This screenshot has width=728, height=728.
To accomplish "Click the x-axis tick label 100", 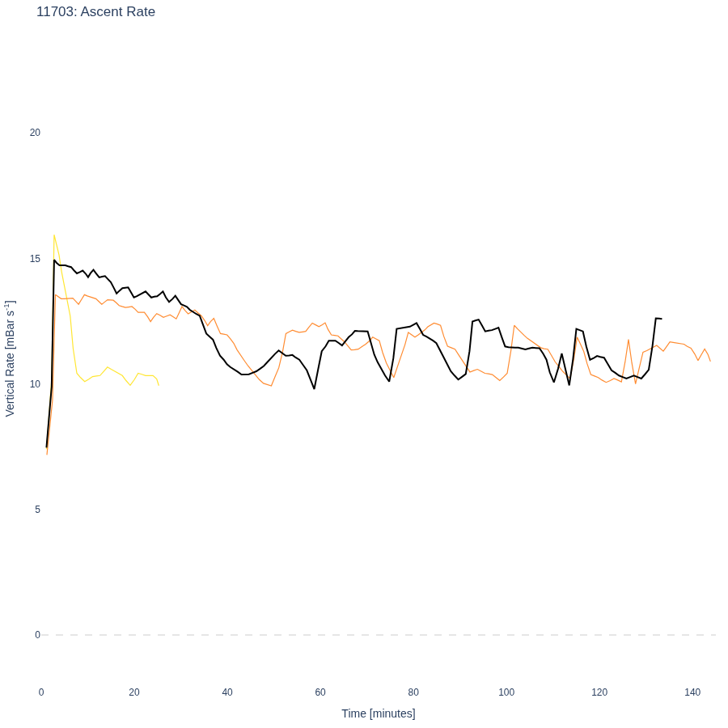I will [506, 692].
